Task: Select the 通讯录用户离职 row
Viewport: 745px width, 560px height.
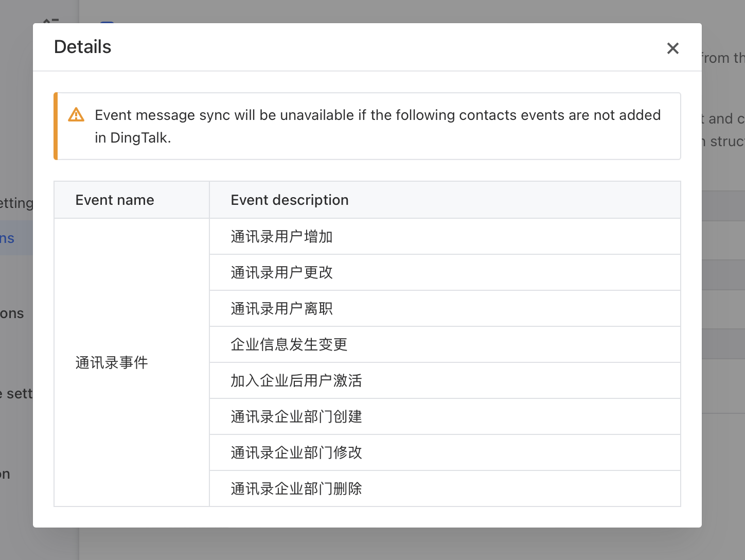Action: click(445, 308)
